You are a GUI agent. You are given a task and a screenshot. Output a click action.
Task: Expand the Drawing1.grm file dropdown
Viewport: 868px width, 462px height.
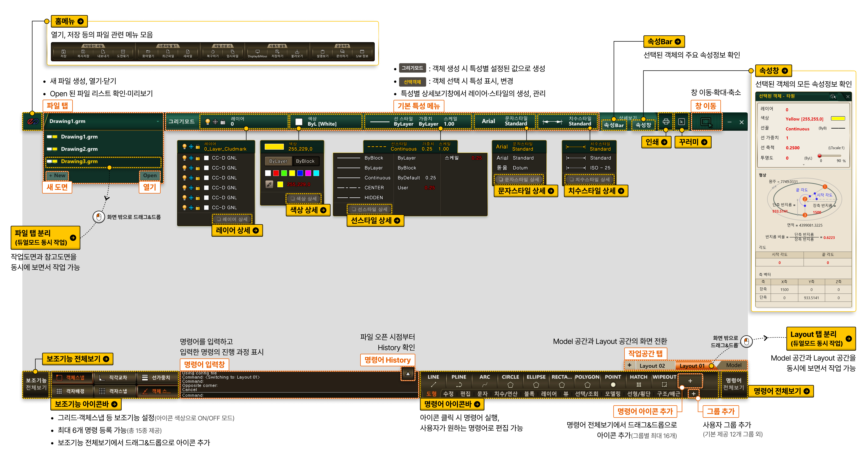pos(158,121)
